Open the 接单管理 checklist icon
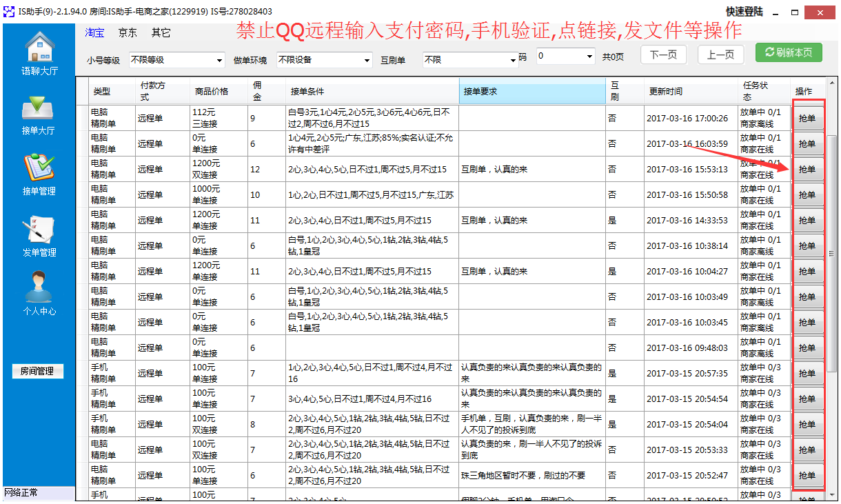 [x=39, y=169]
